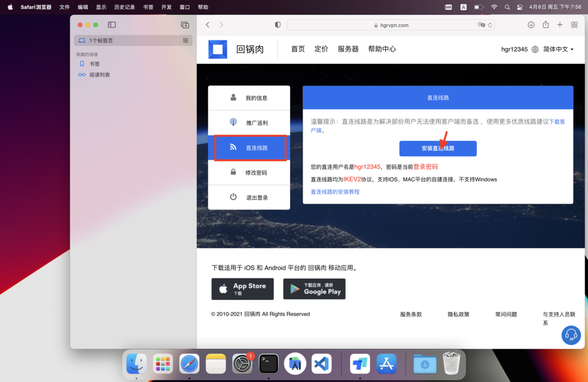Open the 书签 menu in menu bar
The width and height of the screenshot is (588, 382).
click(148, 7)
